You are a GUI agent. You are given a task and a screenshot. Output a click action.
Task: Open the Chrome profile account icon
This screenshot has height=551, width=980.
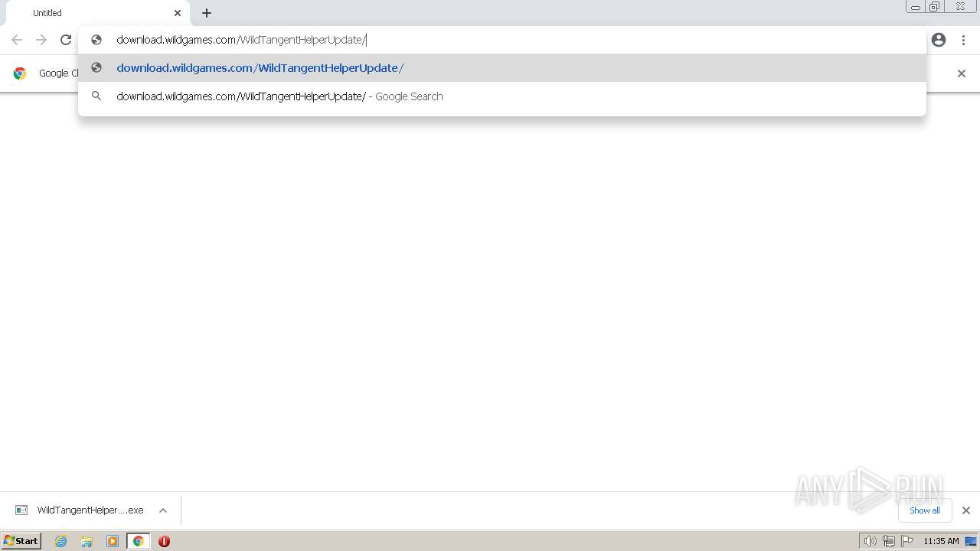click(x=939, y=40)
